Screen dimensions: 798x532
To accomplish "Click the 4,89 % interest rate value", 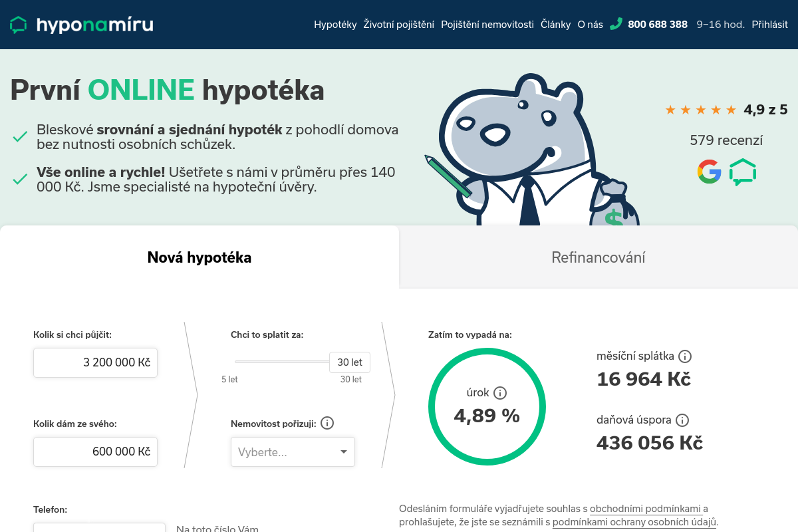I will point(487,416).
